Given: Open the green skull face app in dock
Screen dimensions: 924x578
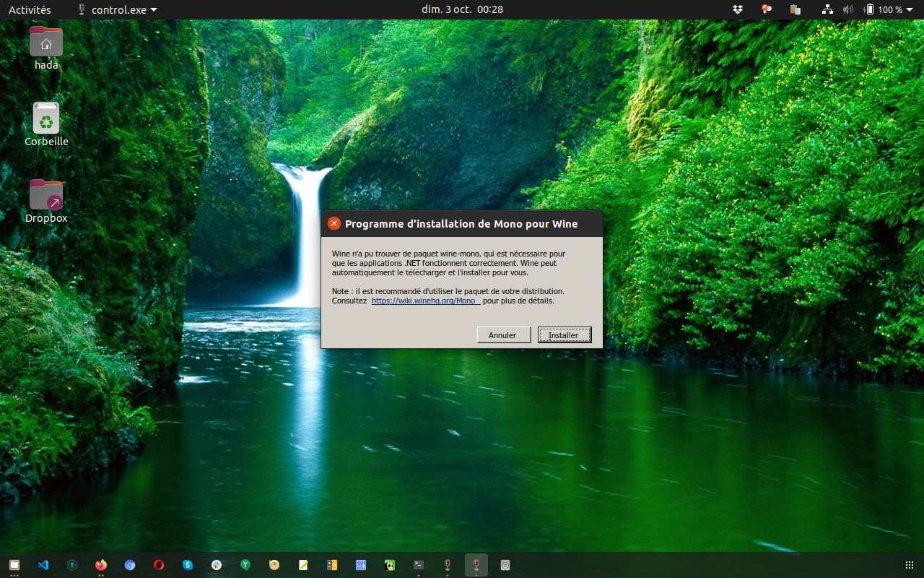Looking at the screenshot, I should 390,565.
